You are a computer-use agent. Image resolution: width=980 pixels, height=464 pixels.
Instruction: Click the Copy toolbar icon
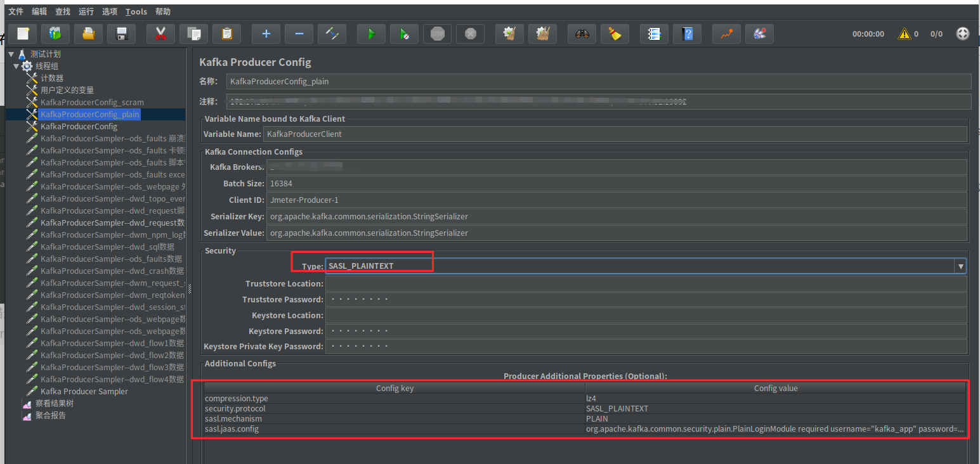194,34
